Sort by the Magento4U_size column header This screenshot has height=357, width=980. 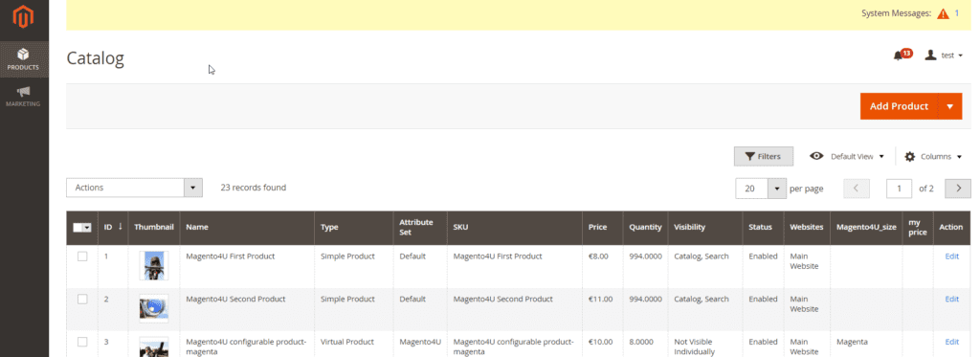point(865,228)
